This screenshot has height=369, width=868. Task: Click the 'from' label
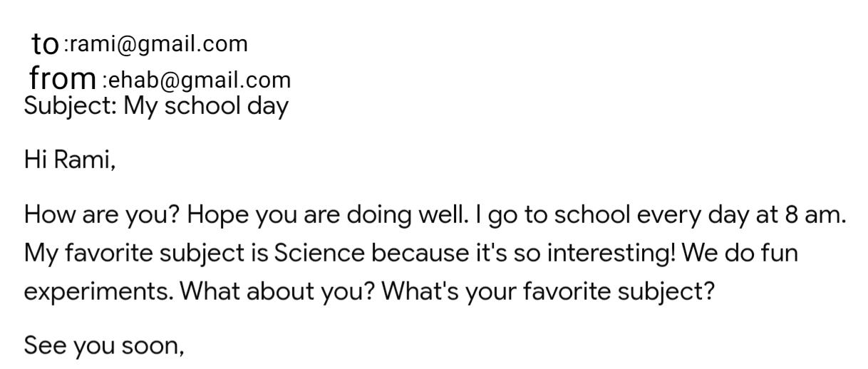tap(63, 77)
